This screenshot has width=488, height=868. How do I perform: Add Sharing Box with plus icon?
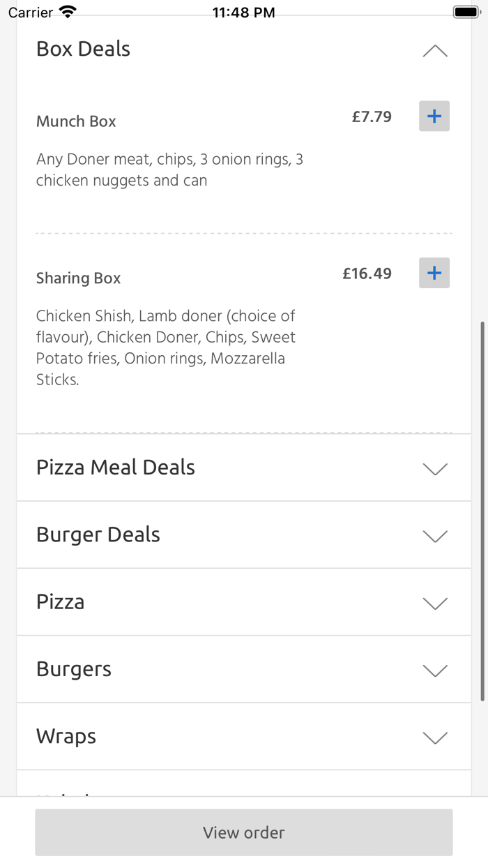point(434,273)
